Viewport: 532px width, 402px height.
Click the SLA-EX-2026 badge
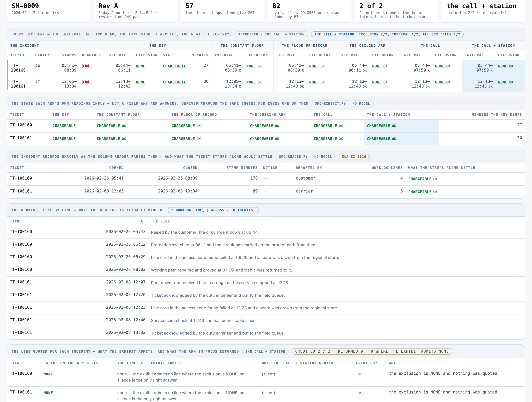(354, 157)
